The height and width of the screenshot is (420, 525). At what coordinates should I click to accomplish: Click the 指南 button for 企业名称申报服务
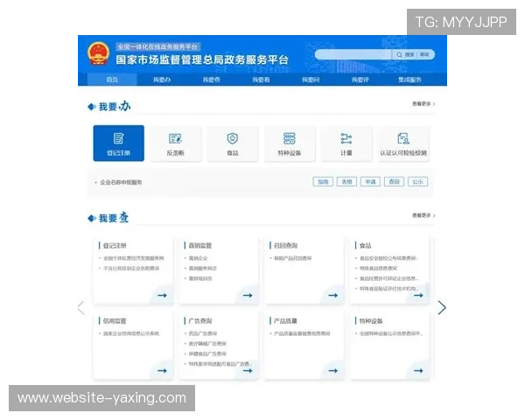tap(323, 182)
